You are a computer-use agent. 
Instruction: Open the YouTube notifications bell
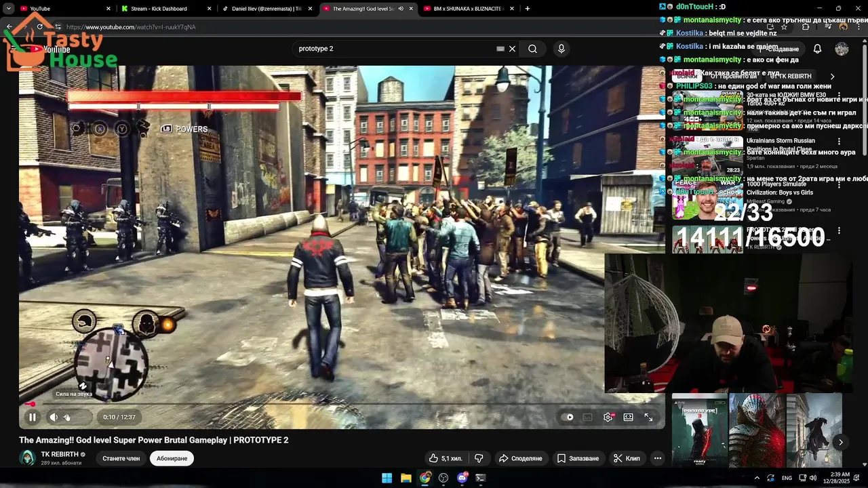817,49
